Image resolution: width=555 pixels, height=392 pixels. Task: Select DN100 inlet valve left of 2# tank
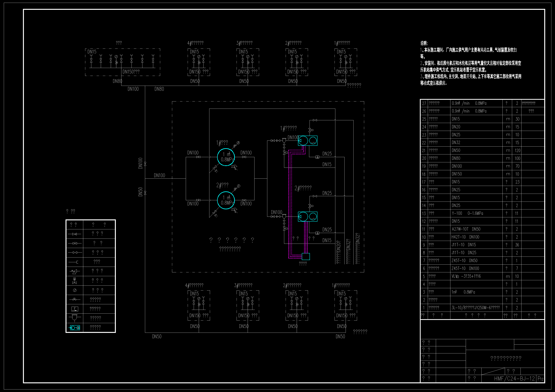click(198, 200)
